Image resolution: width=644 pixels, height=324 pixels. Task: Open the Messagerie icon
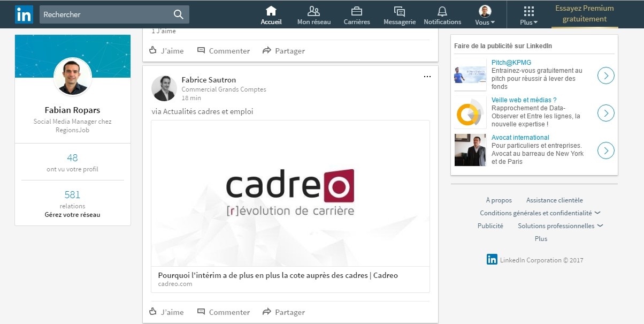tap(399, 11)
